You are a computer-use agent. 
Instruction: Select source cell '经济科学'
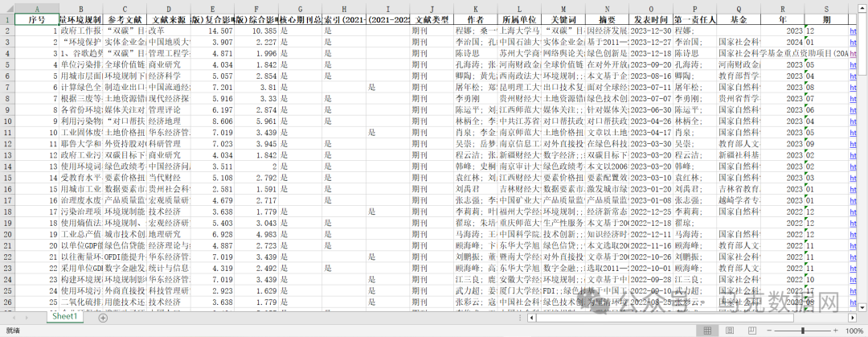[x=169, y=76]
